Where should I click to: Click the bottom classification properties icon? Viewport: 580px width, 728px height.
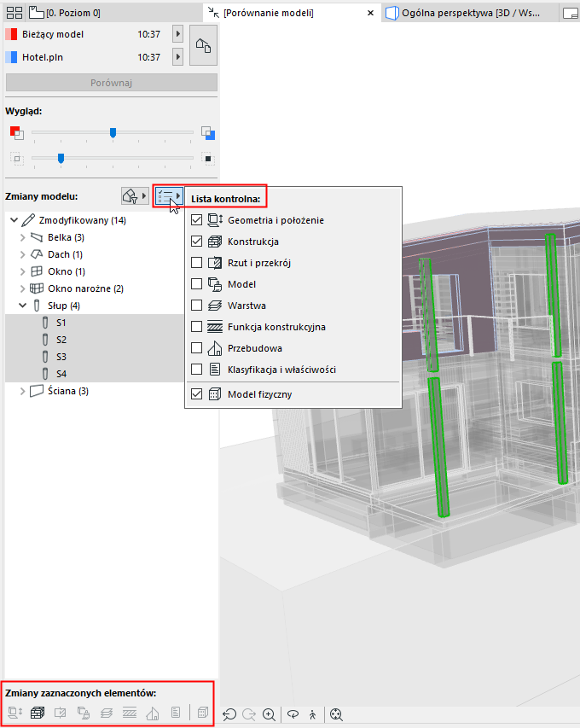click(176, 713)
